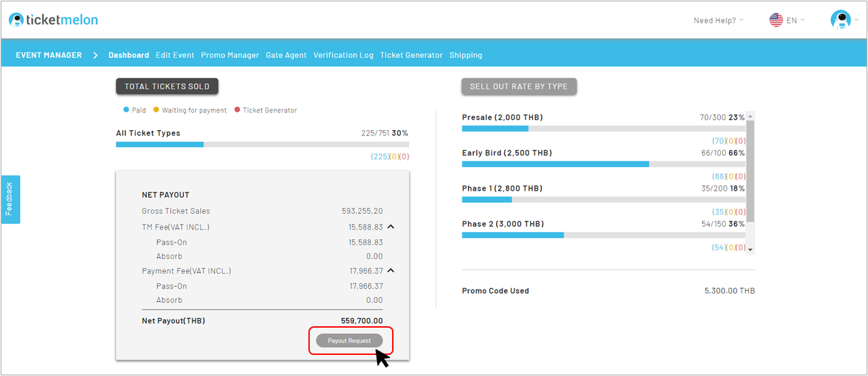Click the Payment Fee(VAT INCL.) label
Image resolution: width=868 pixels, height=376 pixels.
point(187,271)
